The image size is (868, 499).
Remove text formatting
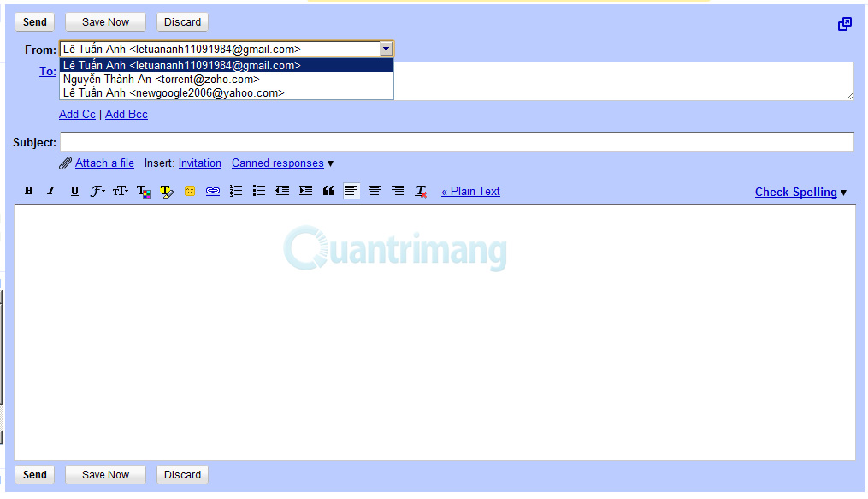(x=422, y=192)
